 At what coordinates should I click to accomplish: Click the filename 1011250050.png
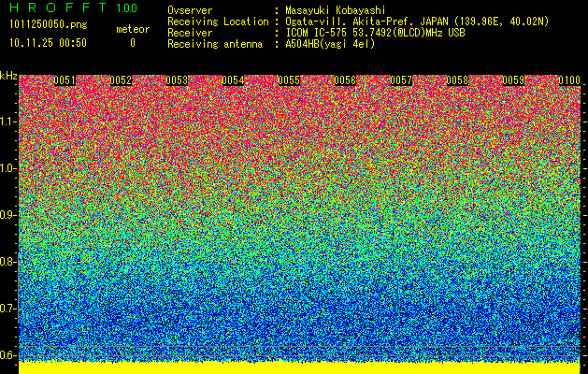pos(49,25)
